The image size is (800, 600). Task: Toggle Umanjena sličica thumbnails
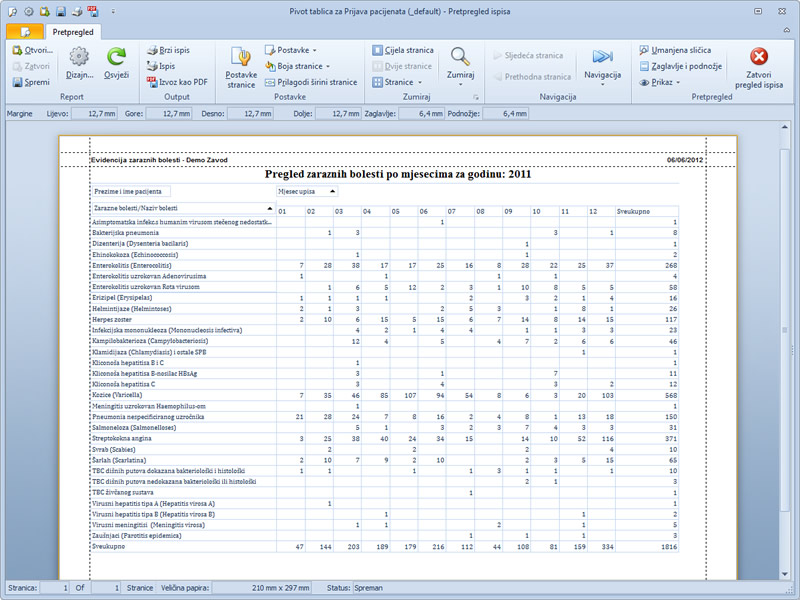(675, 50)
